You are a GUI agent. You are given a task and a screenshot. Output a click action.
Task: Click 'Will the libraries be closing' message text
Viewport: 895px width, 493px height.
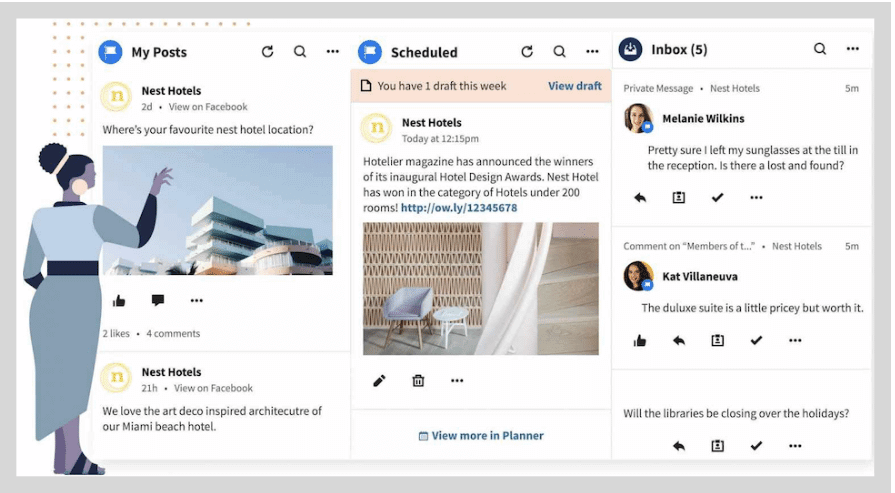click(x=736, y=413)
